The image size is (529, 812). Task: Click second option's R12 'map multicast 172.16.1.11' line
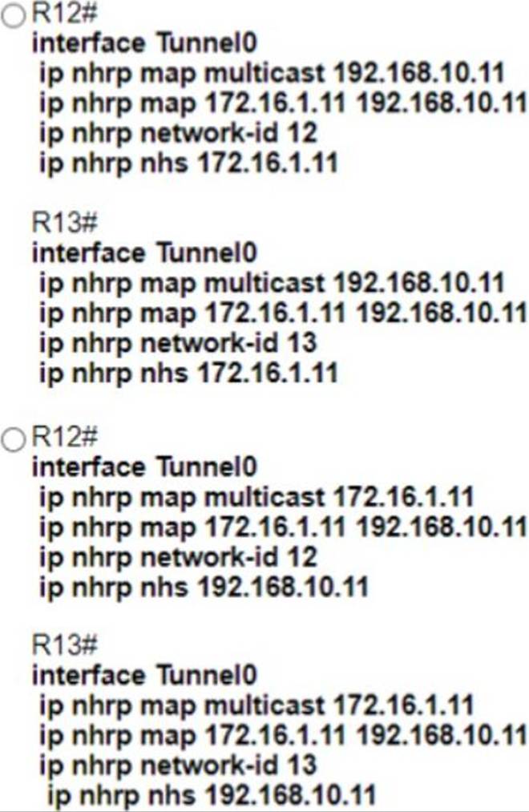(x=256, y=496)
